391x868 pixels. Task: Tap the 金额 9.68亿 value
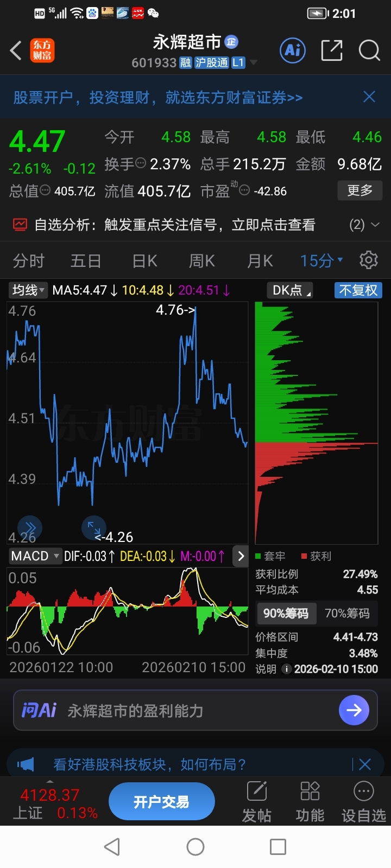pyautogui.click(x=360, y=164)
